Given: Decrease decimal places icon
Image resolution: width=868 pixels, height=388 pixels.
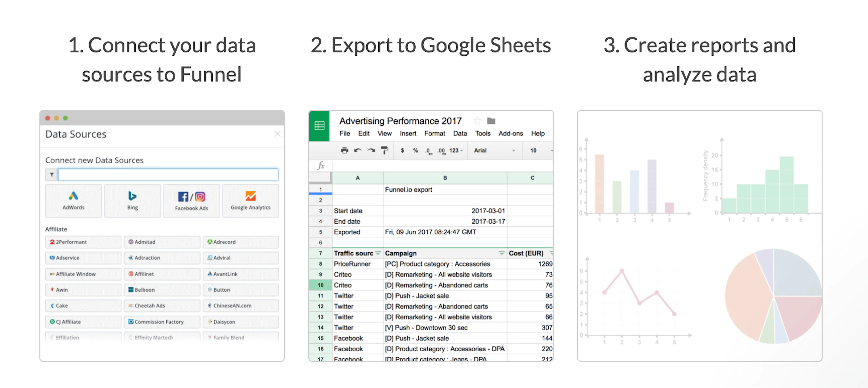Looking at the screenshot, I should click(x=428, y=151).
